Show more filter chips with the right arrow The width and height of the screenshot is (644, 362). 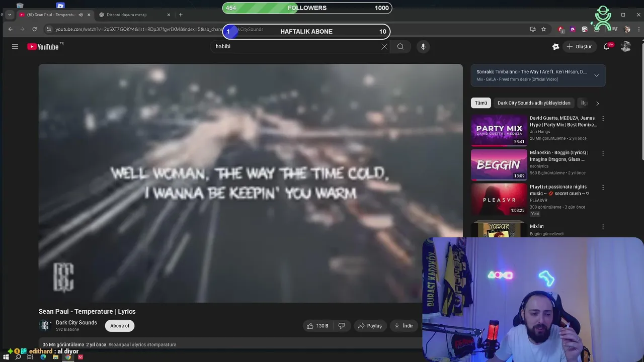tap(597, 103)
